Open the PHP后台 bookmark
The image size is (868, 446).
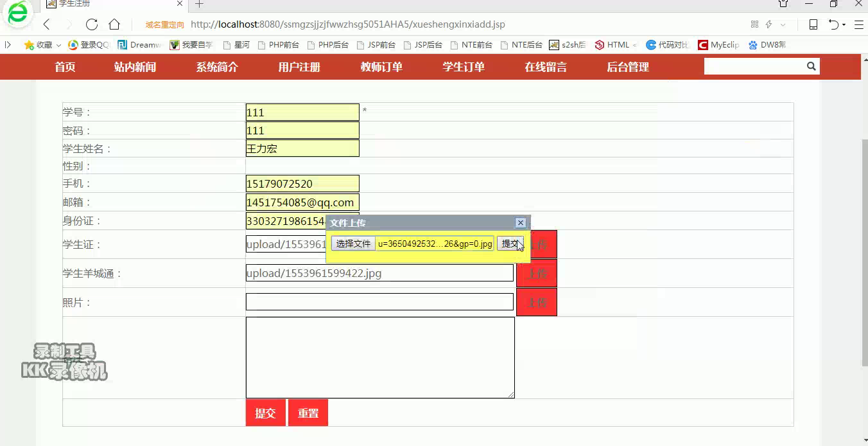[328, 45]
